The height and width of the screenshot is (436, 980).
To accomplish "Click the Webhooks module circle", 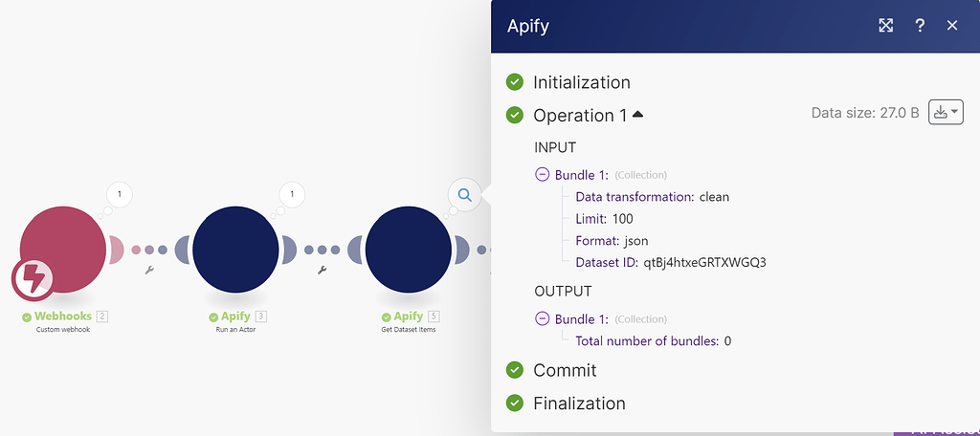I will pyautogui.click(x=63, y=249).
